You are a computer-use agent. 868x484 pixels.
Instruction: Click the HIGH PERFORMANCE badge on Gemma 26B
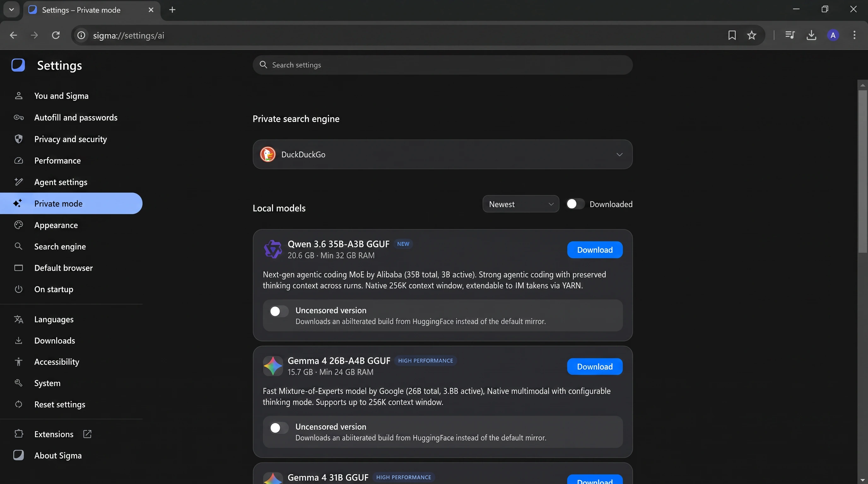[x=425, y=360]
